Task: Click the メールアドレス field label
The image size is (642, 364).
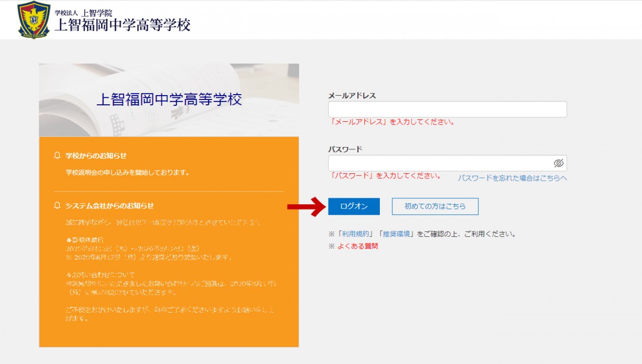Action: click(x=352, y=96)
